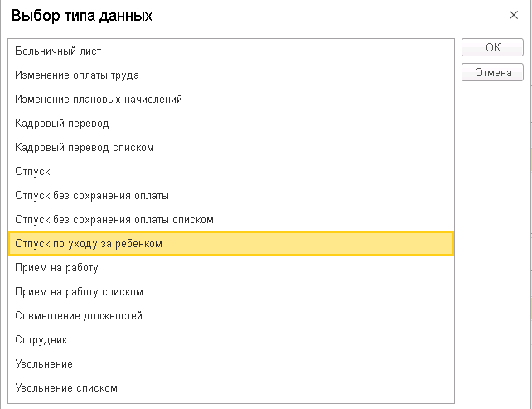Choose the 'Увольнение' item
This screenshot has height=409, width=532.
click(x=44, y=364)
